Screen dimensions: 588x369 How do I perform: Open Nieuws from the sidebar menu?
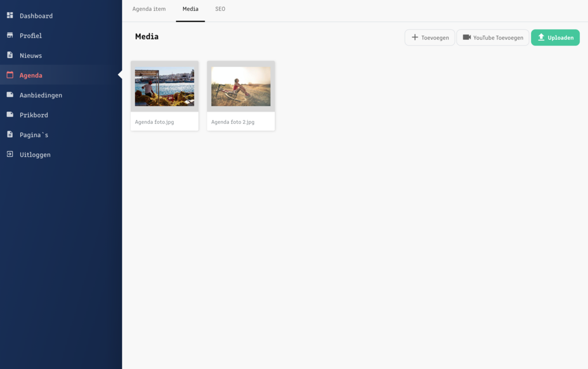[x=31, y=55]
